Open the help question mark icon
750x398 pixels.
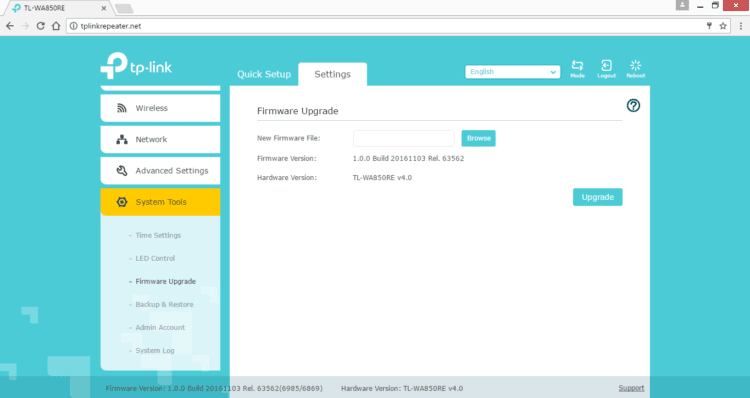[633, 105]
